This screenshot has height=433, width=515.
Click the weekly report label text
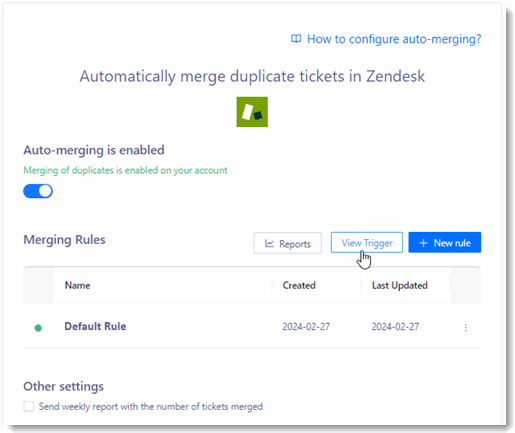pyautogui.click(x=151, y=406)
